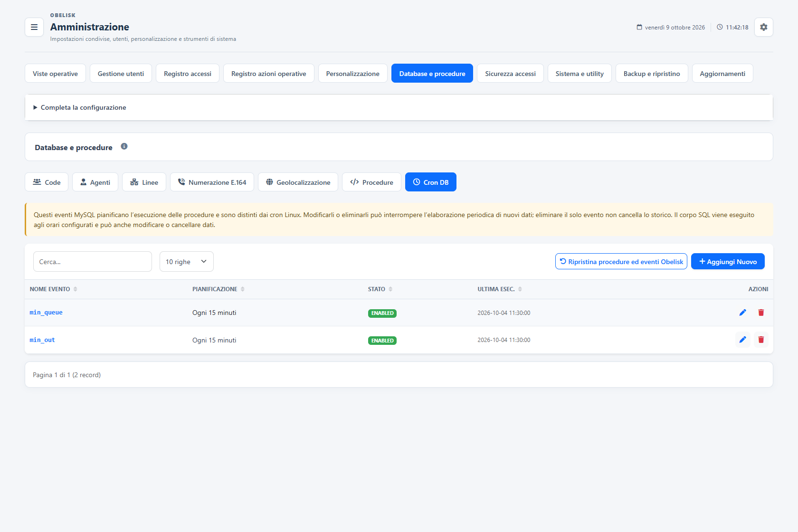The height and width of the screenshot is (532, 798).
Task: Open the Procedure sub-tab
Action: point(371,182)
